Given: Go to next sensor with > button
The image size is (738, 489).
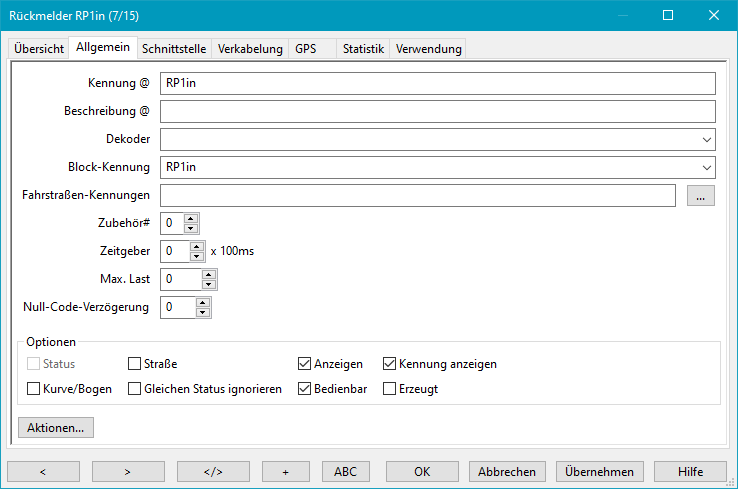Looking at the screenshot, I should coord(128,471).
